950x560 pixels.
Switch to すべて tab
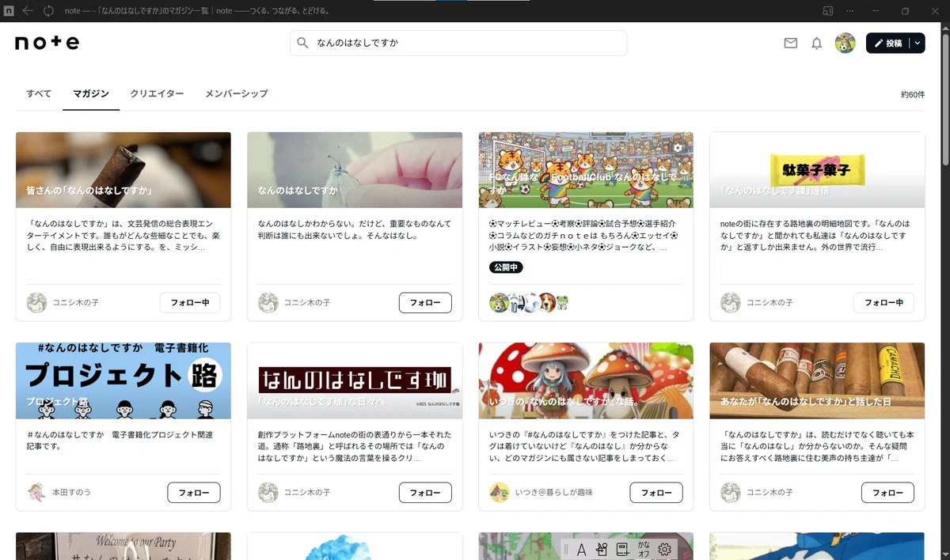[39, 93]
